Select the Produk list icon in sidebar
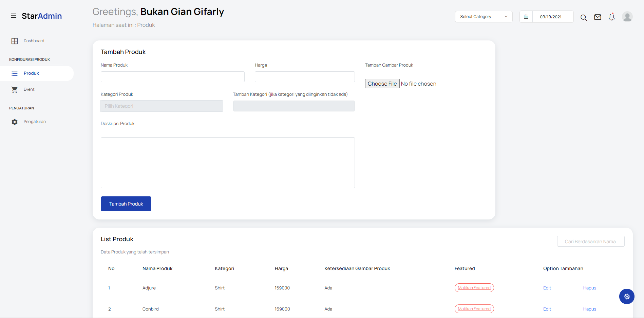Viewport: 644px width, 318px height. [15, 73]
